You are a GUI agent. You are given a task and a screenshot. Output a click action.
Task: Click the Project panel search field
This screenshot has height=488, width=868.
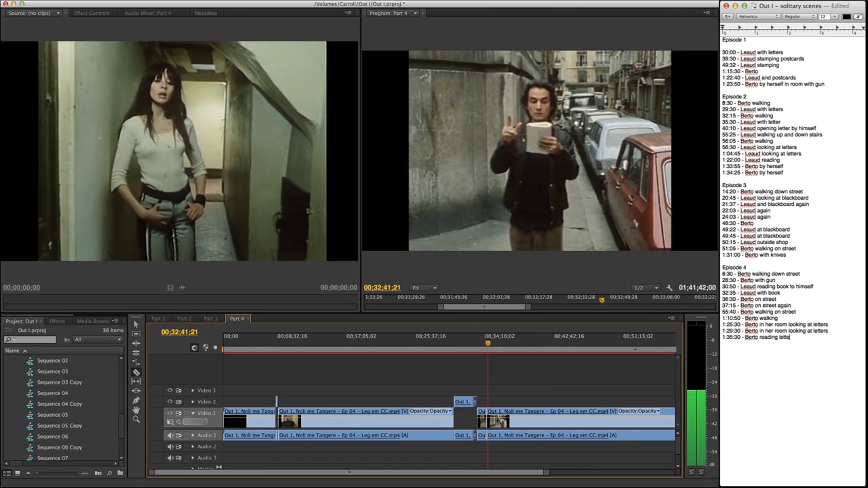(30, 339)
